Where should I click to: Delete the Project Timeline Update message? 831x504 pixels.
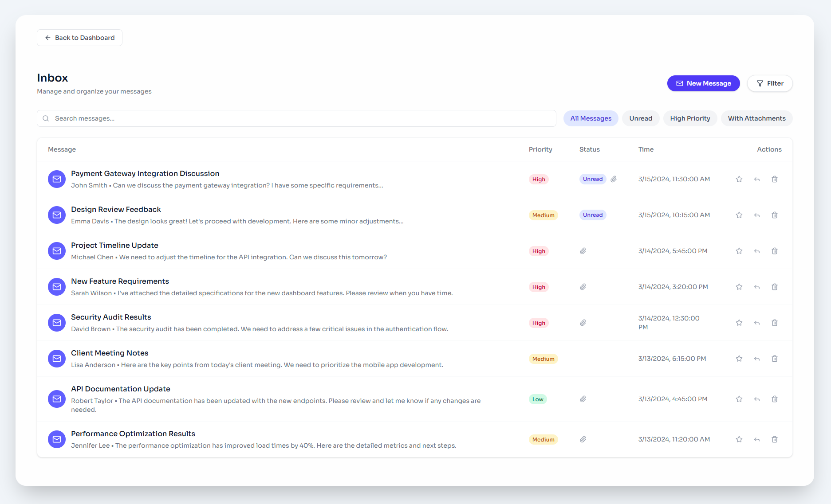click(x=775, y=251)
